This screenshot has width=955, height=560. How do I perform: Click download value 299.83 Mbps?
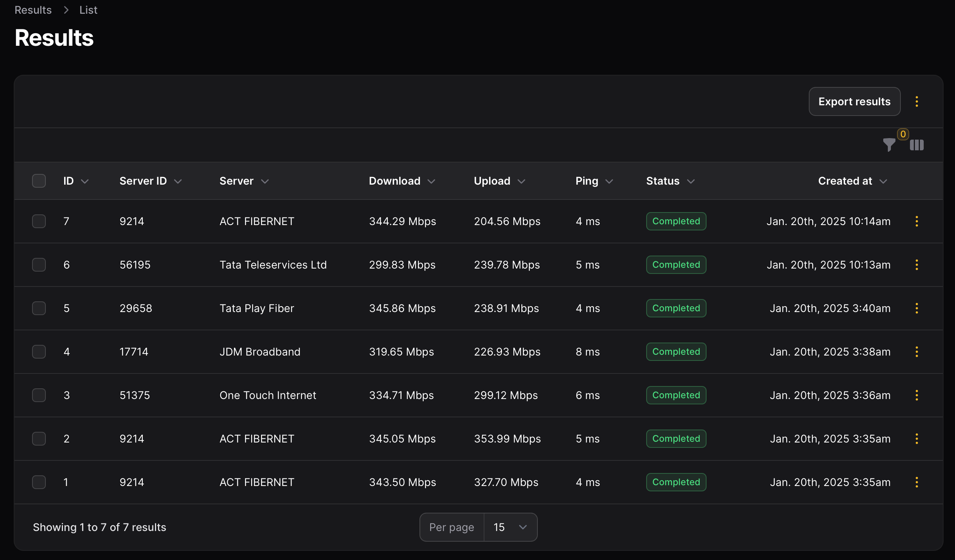pyautogui.click(x=402, y=265)
